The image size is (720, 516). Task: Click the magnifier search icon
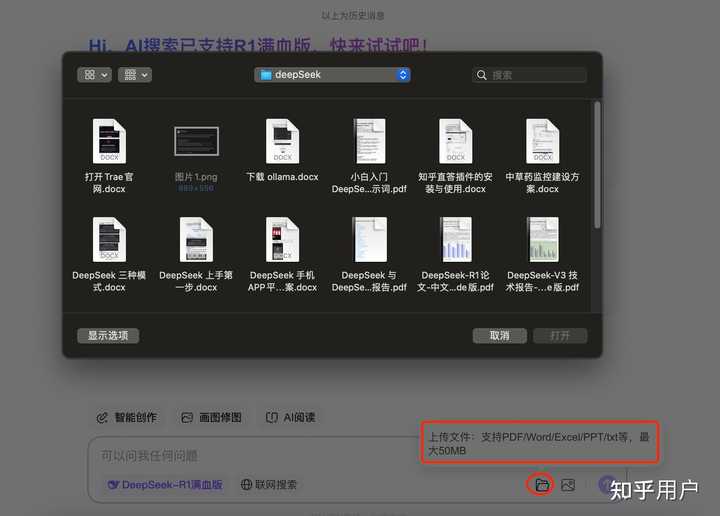pos(481,75)
